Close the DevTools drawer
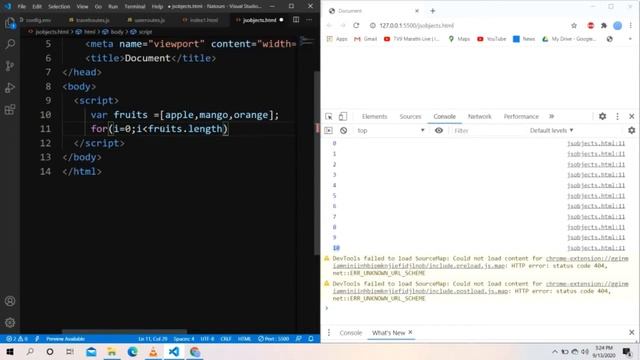 coord(631,333)
